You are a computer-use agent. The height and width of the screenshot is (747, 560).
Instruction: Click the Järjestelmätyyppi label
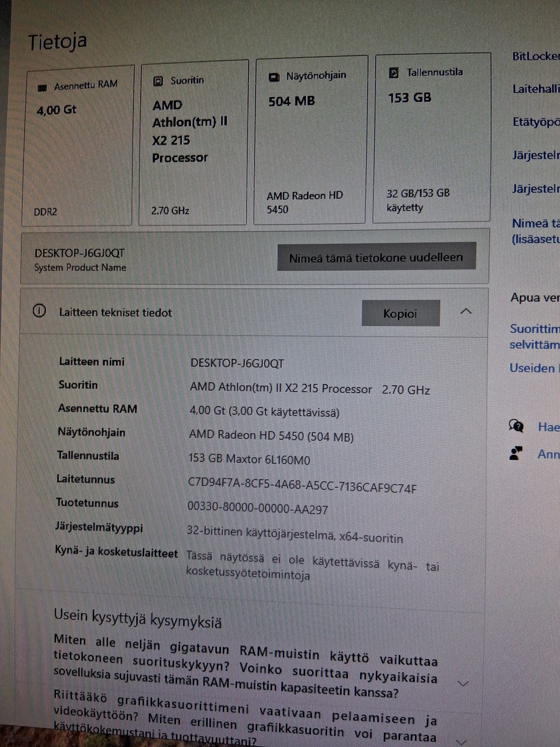[99, 528]
